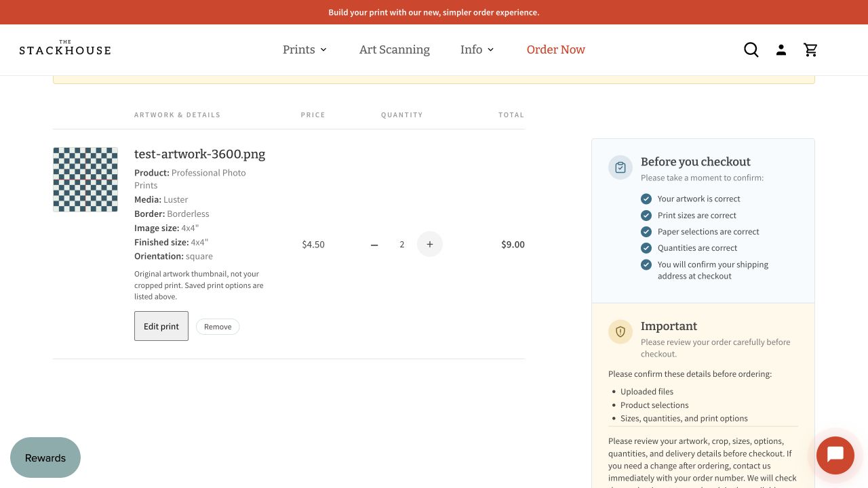This screenshot has width=868, height=488.
Task: Click the shield icon beside Important
Action: tap(620, 331)
